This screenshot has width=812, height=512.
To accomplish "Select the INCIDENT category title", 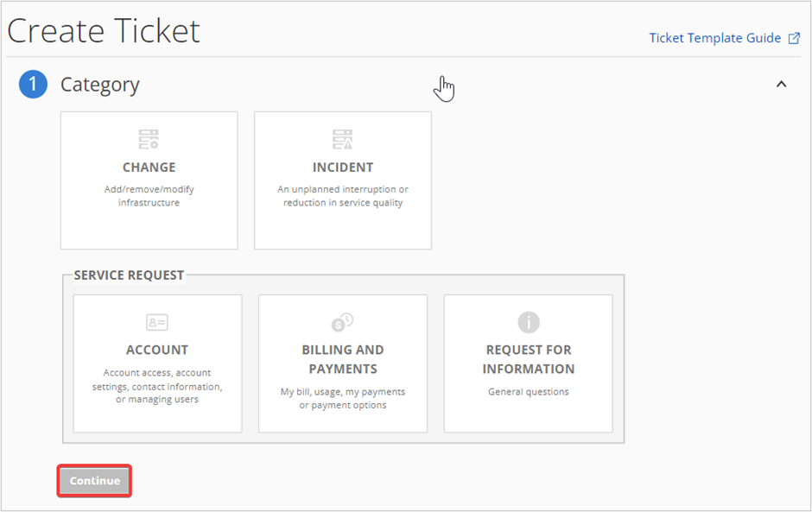I will (343, 168).
